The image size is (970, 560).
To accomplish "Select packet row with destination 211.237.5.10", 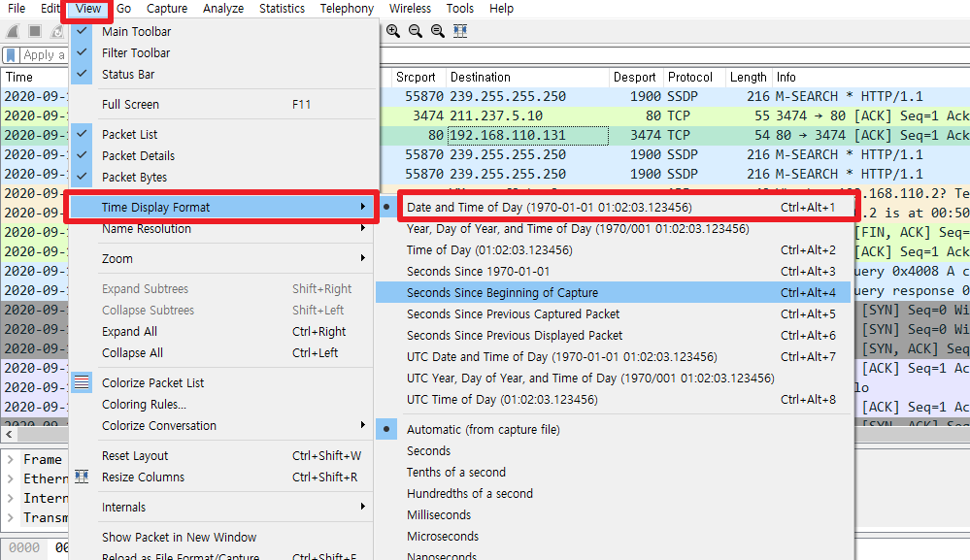I will [x=674, y=115].
